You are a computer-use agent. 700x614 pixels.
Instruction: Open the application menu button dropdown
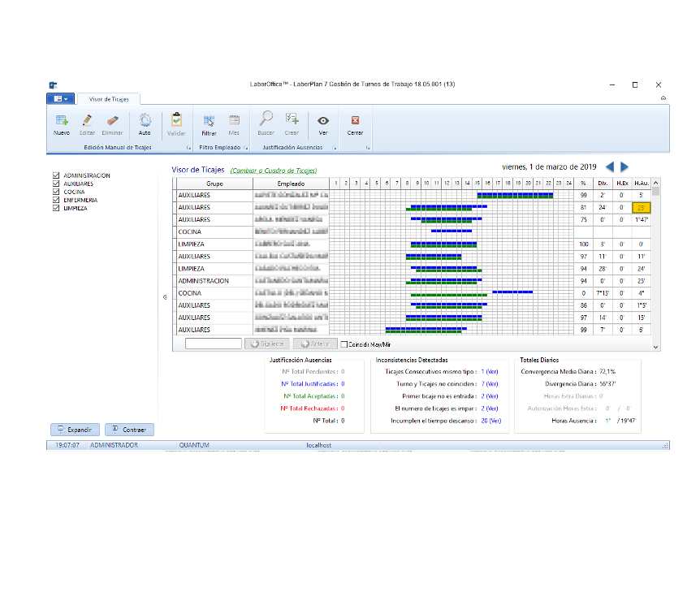[61, 99]
